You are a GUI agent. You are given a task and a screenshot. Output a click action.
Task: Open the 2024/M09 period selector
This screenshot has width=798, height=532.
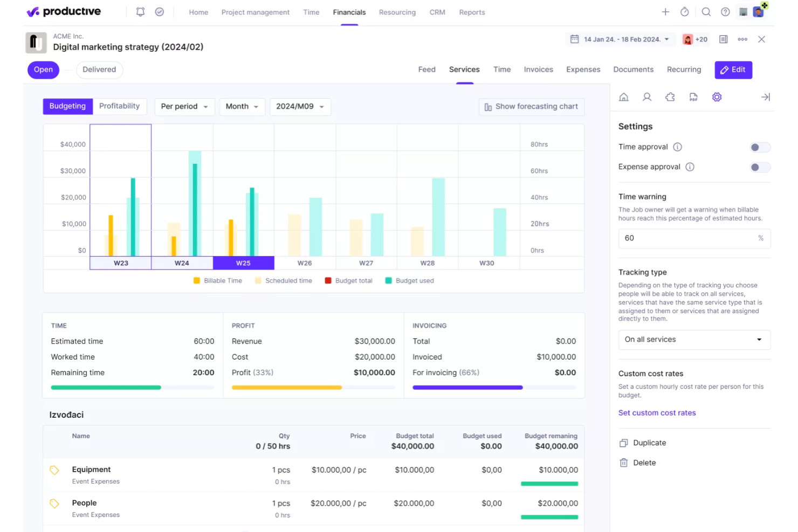coord(300,106)
